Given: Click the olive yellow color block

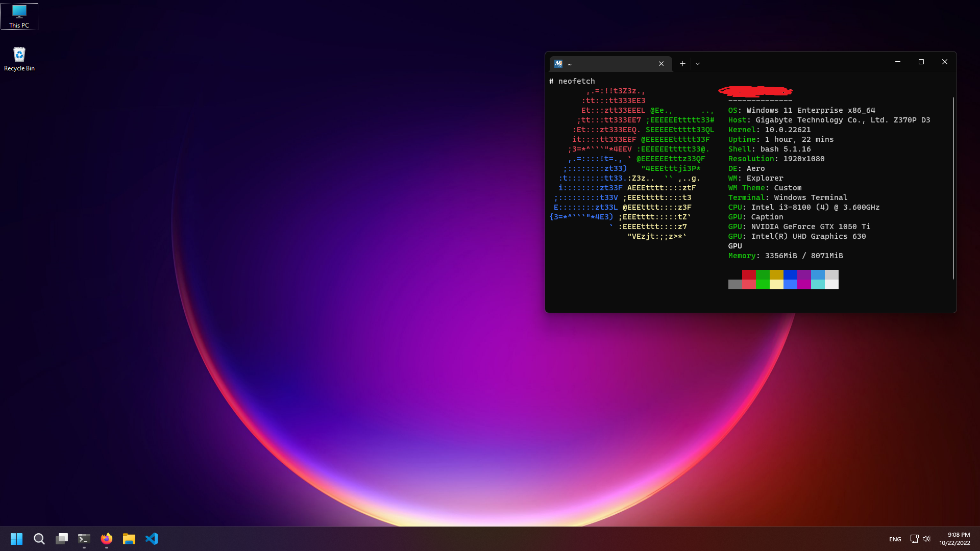Looking at the screenshot, I should point(776,274).
